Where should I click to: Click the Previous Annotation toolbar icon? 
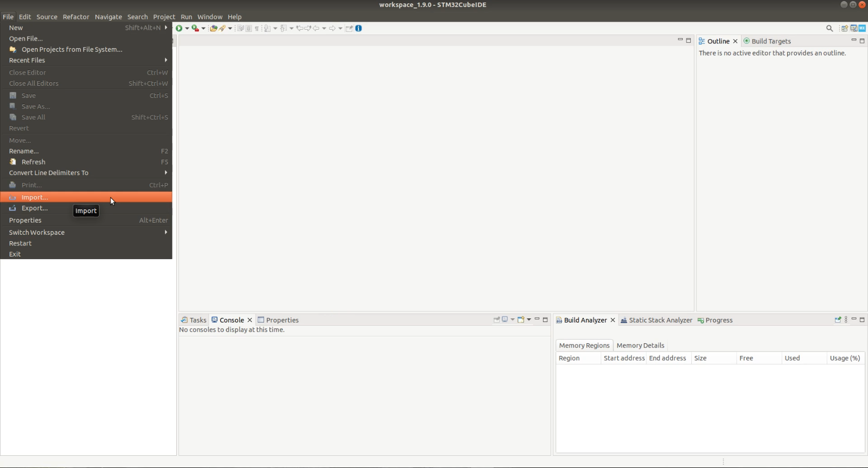(284, 29)
